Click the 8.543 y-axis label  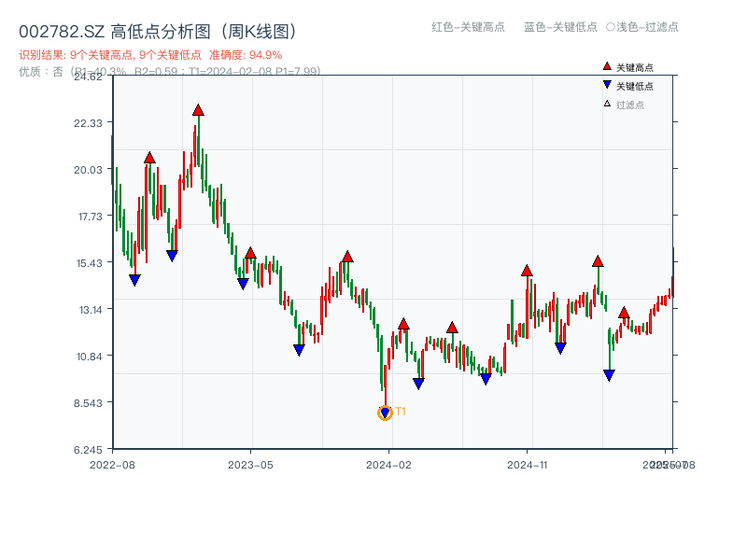tap(88, 403)
